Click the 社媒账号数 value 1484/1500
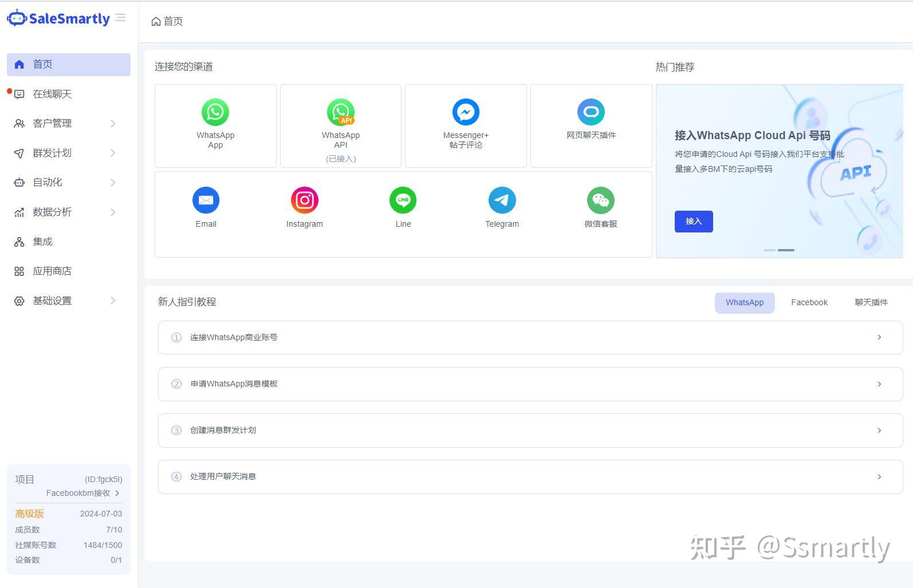The width and height of the screenshot is (913, 588). (103, 545)
